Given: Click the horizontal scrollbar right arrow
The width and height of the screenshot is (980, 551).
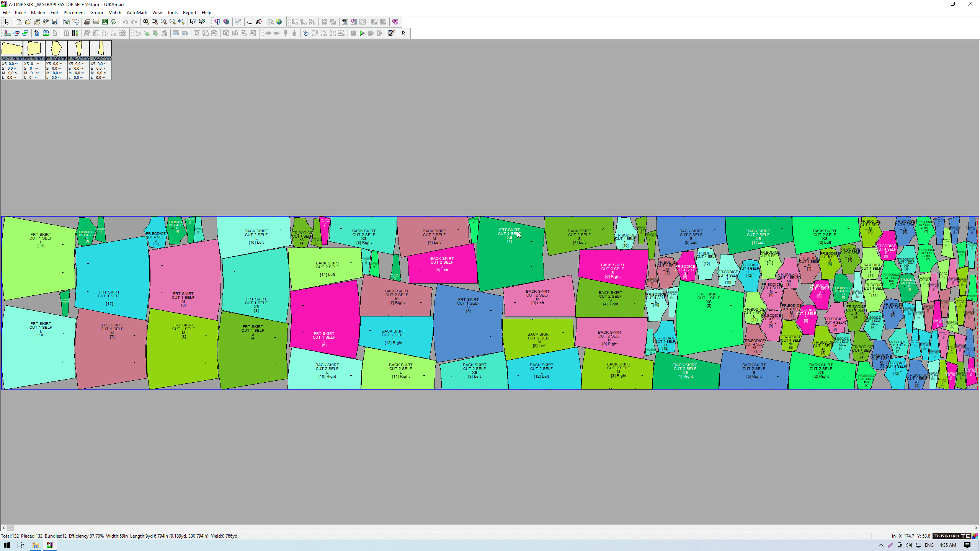Looking at the screenshot, I should [x=976, y=528].
